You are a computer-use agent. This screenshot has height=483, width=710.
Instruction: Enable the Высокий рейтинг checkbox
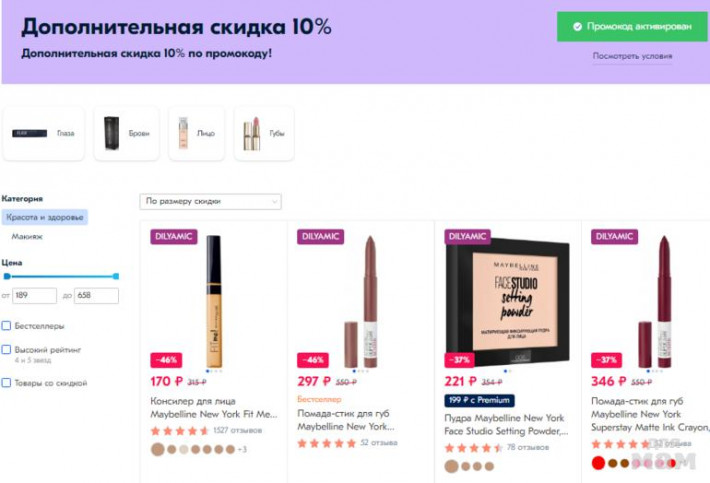pyautogui.click(x=6, y=349)
